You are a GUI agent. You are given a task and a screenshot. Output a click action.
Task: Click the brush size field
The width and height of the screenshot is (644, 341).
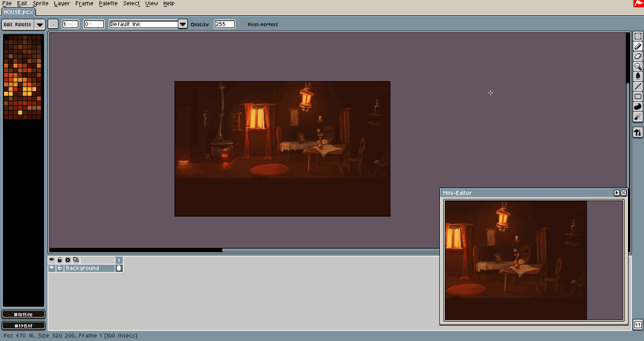70,24
